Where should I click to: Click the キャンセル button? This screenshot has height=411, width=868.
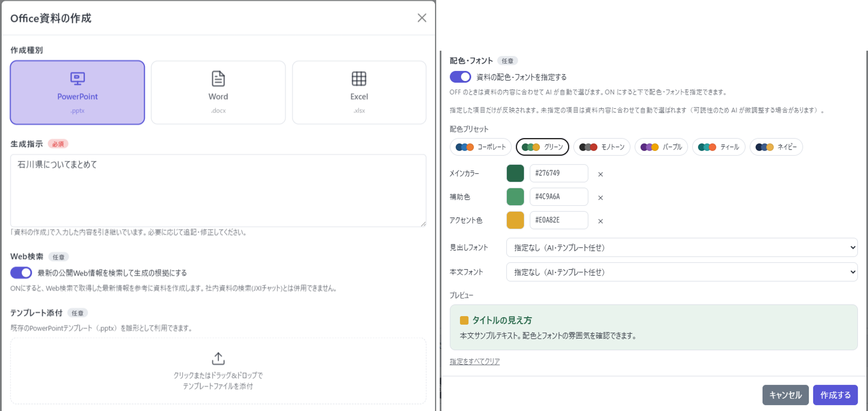pyautogui.click(x=785, y=395)
